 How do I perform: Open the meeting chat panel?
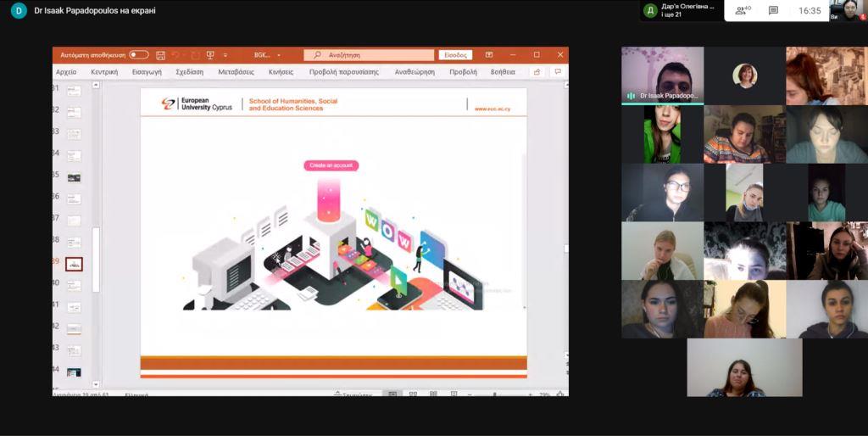click(x=773, y=10)
